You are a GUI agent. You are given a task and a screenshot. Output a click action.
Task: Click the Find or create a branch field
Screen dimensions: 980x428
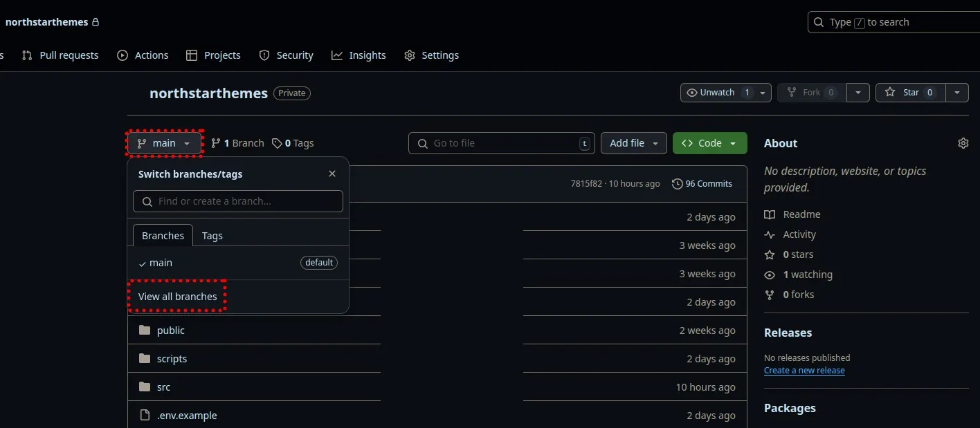(238, 201)
